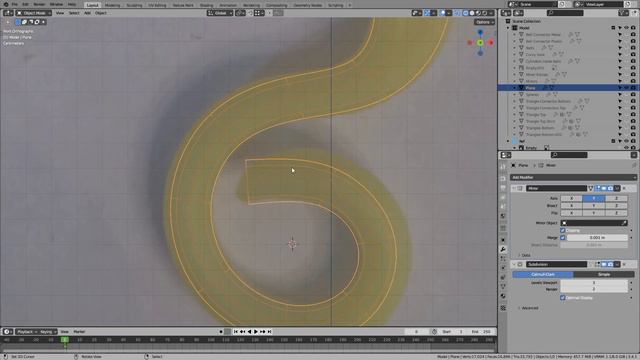This screenshot has height=360, width=640.
Task: Toggle the Clipping checkbox
Action: [563, 231]
